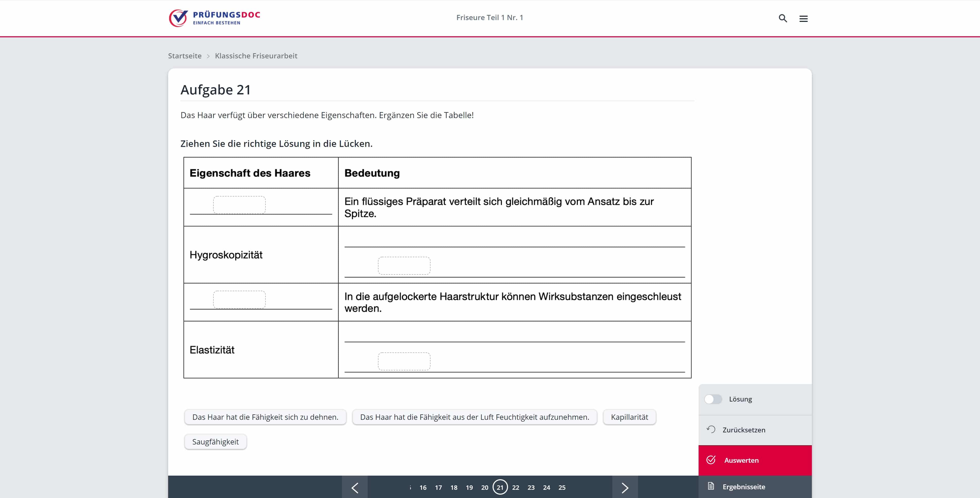This screenshot has width=980, height=498.
Task: Open the hamburger menu icon
Action: (803, 19)
